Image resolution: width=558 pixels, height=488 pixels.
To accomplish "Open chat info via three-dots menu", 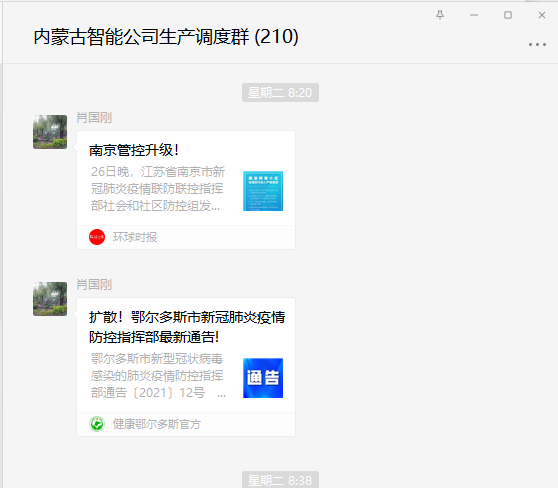I will point(537,44).
